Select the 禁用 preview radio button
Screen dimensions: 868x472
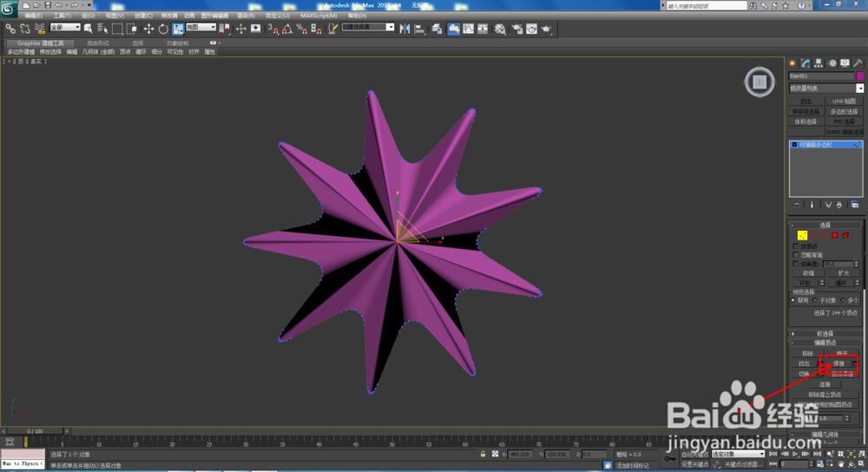point(793,300)
